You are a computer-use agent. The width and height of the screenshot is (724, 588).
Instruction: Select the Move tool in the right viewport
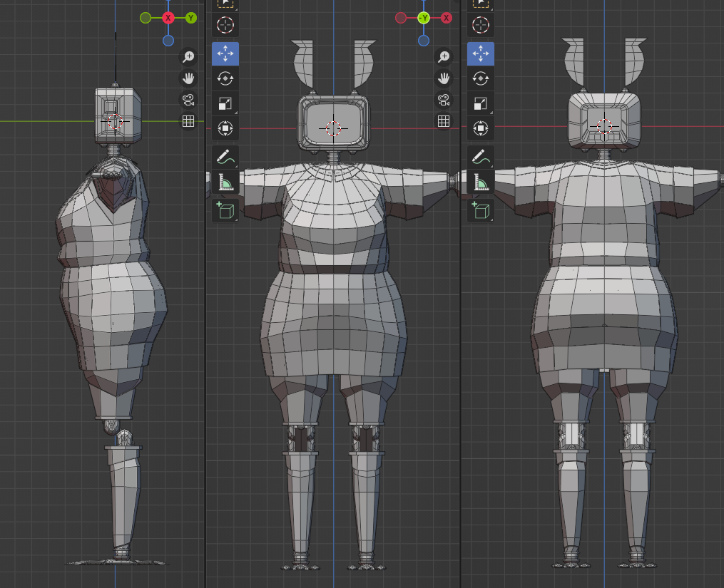(481, 53)
